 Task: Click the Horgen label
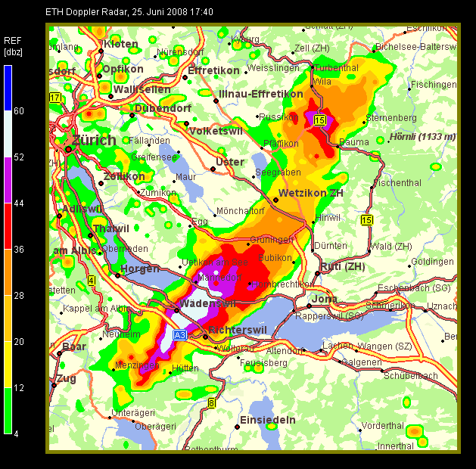point(140,269)
